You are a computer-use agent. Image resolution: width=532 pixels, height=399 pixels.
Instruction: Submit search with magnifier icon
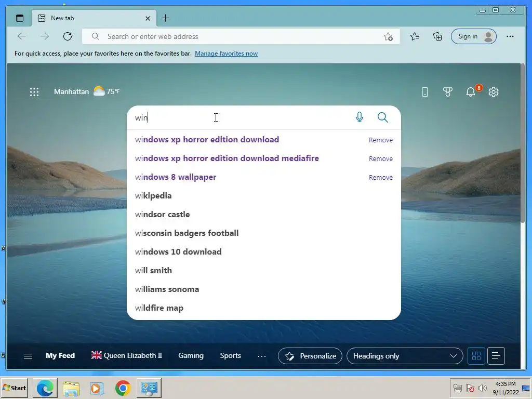coord(383,117)
